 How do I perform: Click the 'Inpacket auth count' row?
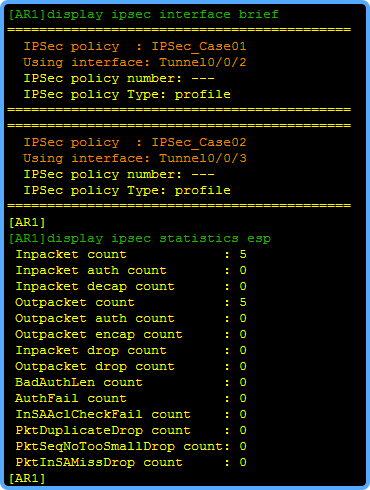(131, 271)
